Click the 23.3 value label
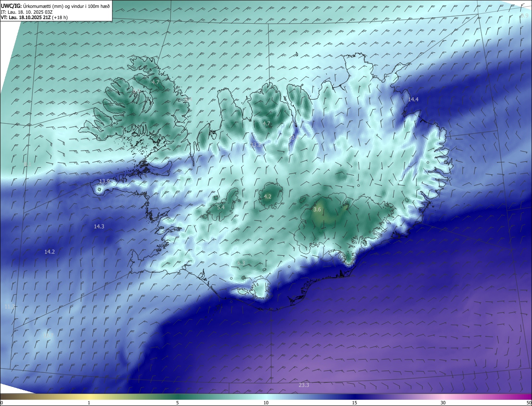 tap(304, 385)
